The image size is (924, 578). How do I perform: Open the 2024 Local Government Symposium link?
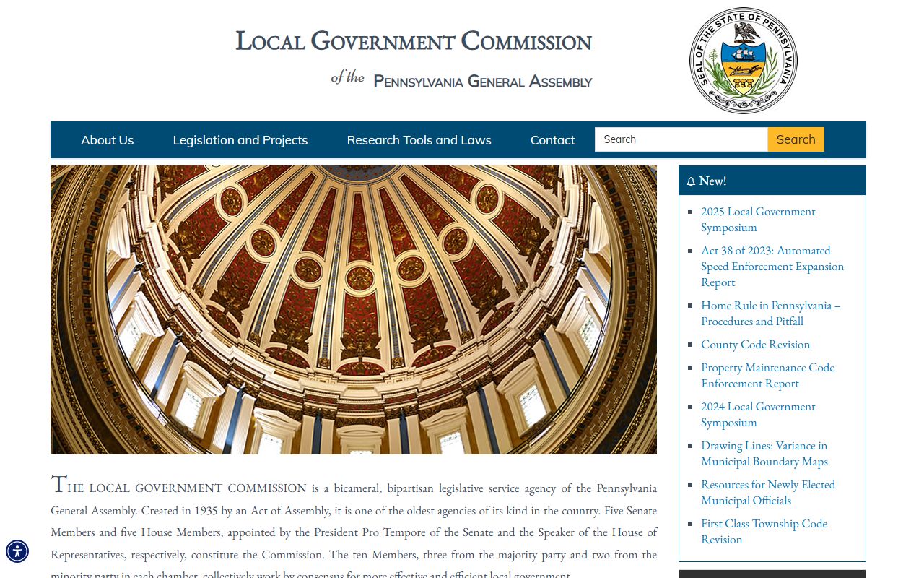pyautogui.click(x=758, y=414)
